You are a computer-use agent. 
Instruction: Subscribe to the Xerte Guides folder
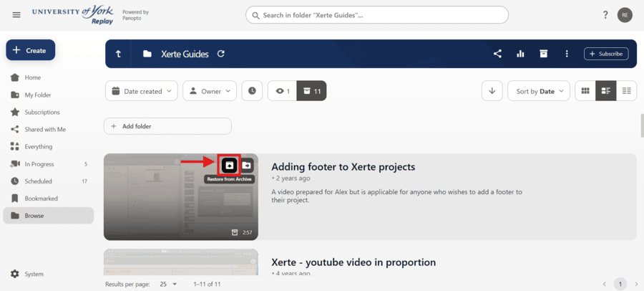(x=606, y=54)
